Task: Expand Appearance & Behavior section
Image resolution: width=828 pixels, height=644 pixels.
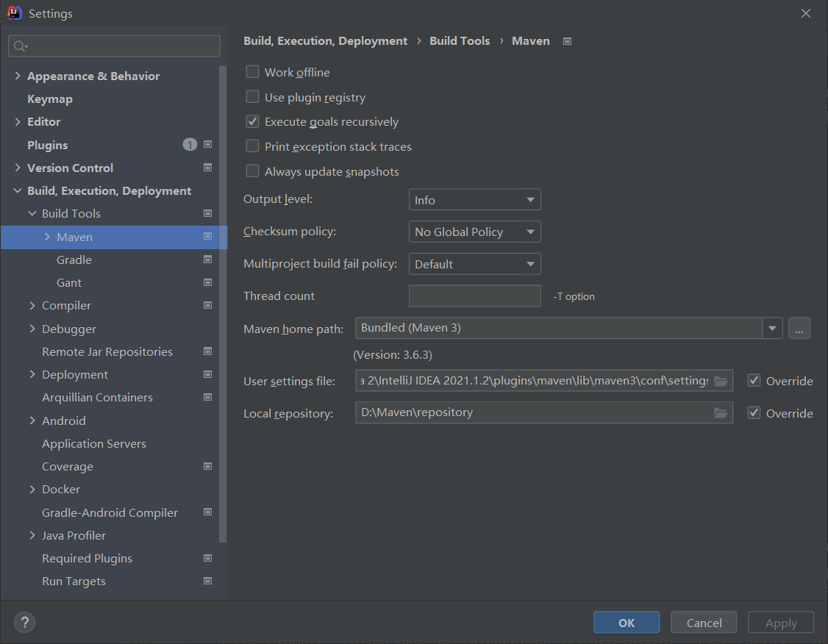Action: point(18,76)
